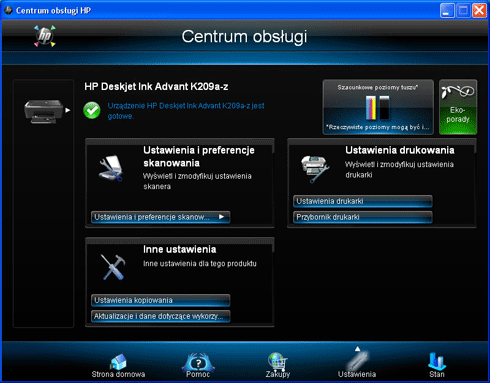Click the globe shopping cart Zakupy icon
This screenshot has width=490, height=383.
[278, 362]
